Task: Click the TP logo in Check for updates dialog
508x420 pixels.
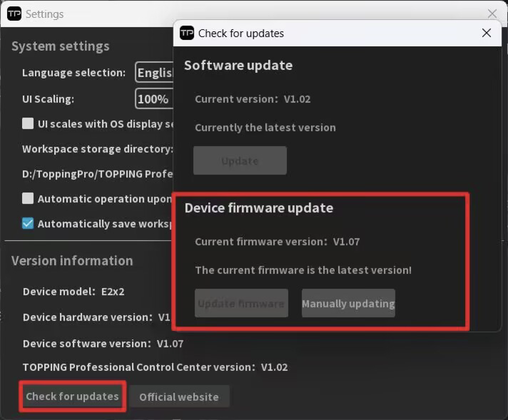Action: [x=187, y=33]
